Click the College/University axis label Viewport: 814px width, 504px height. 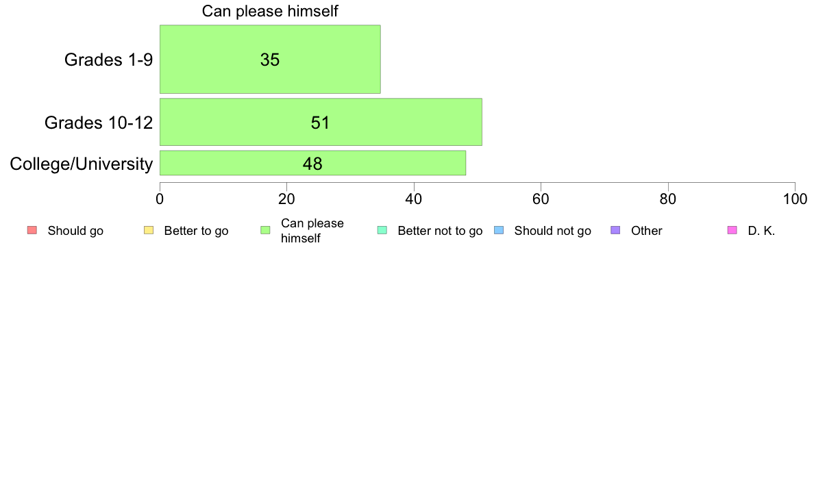(82, 164)
